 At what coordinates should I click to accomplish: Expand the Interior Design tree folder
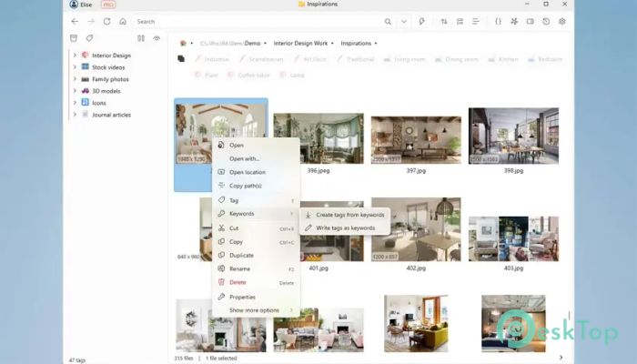(75, 55)
